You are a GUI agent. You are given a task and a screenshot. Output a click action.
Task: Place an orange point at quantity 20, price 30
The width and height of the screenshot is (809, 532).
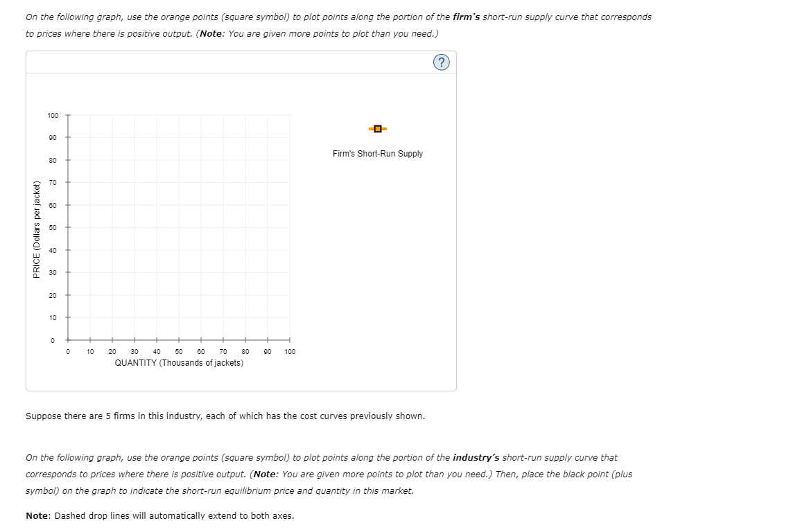point(112,272)
